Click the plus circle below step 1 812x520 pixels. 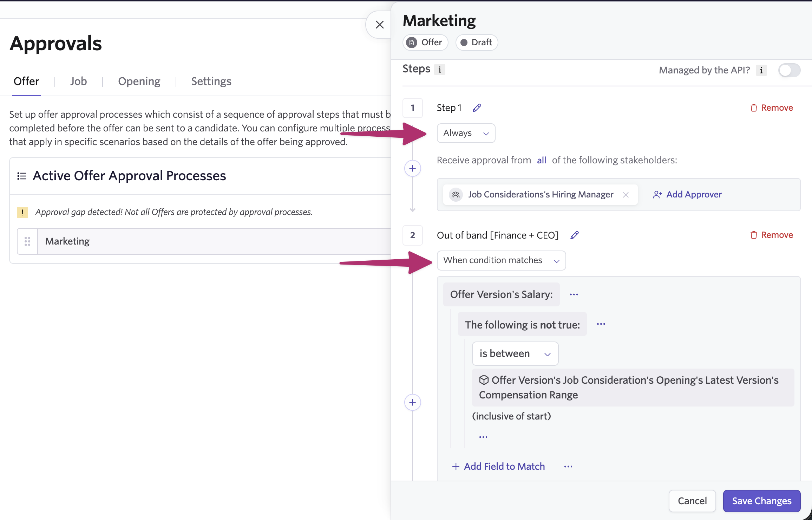click(x=413, y=168)
